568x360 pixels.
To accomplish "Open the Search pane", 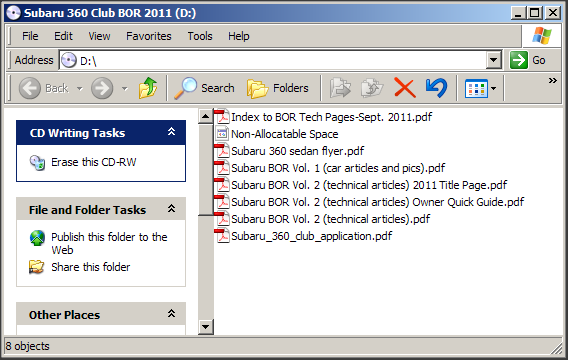I will pos(204,88).
